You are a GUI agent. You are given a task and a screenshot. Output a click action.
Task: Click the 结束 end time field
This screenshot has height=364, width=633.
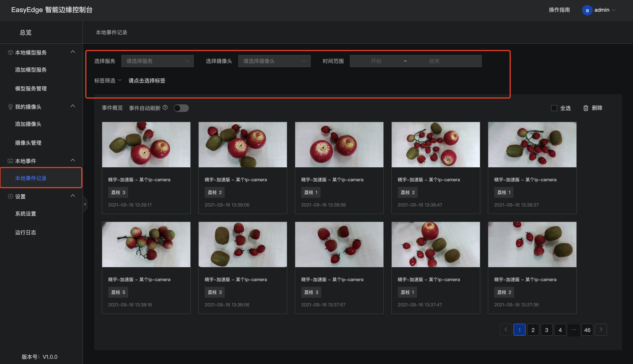[x=434, y=61]
